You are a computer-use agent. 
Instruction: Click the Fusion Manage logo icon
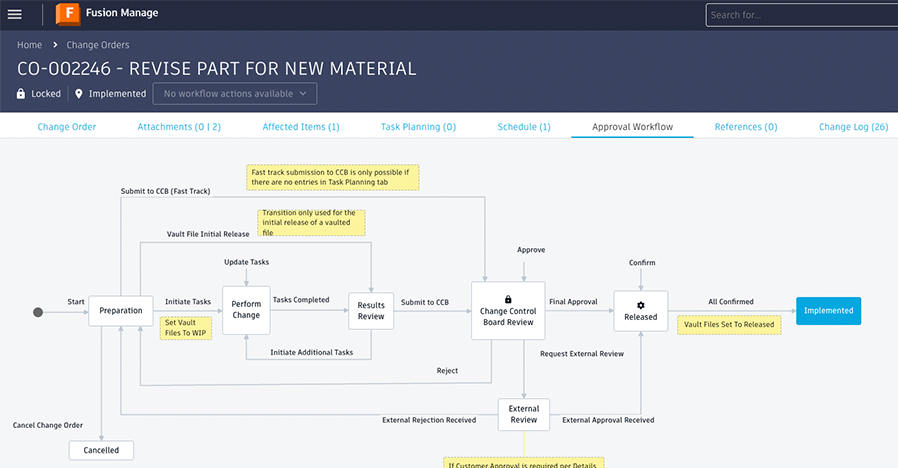pyautogui.click(x=68, y=14)
